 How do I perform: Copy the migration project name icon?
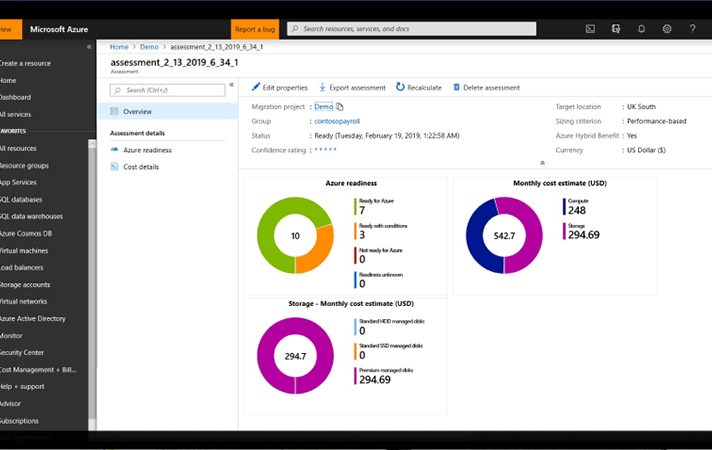tap(340, 107)
